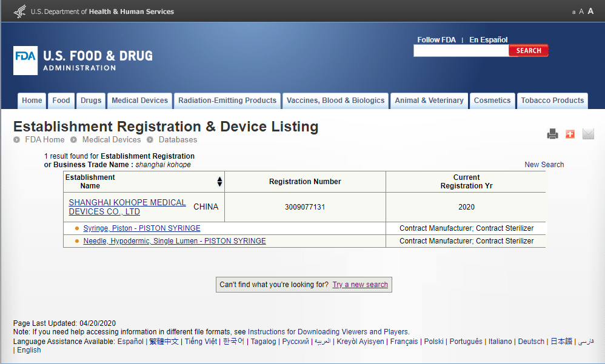
Task: Open the Drugs tab
Action: click(x=91, y=101)
